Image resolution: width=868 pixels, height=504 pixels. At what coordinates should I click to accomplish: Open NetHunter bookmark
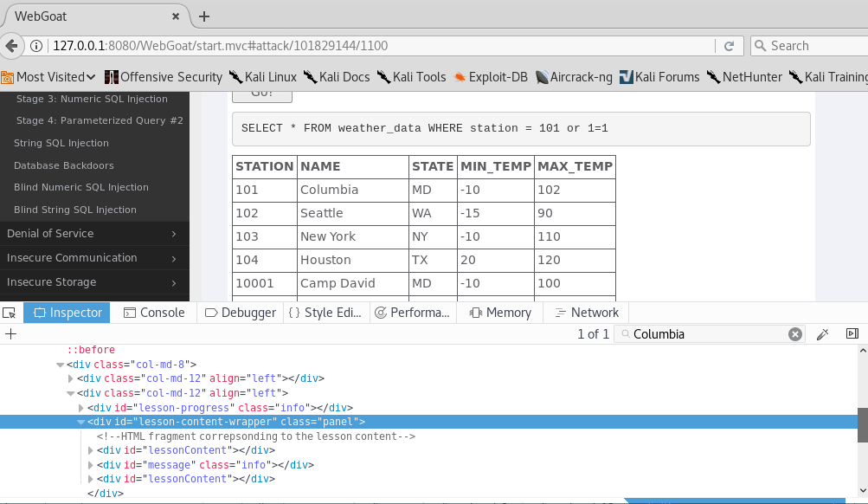tap(744, 77)
